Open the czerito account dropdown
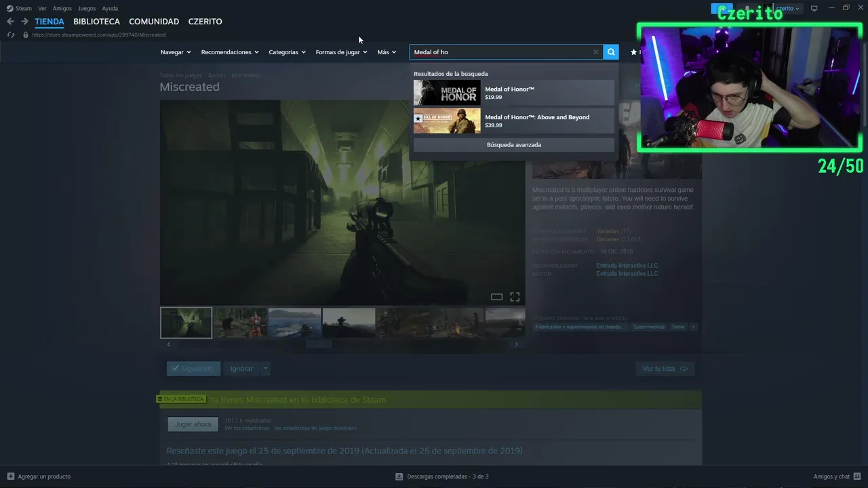This screenshot has width=868, height=488. 787,8
